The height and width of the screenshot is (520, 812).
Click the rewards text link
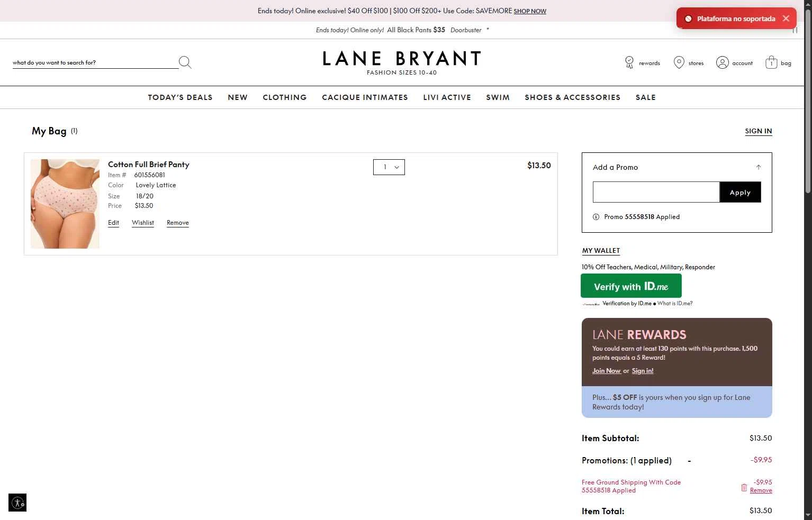click(x=649, y=63)
